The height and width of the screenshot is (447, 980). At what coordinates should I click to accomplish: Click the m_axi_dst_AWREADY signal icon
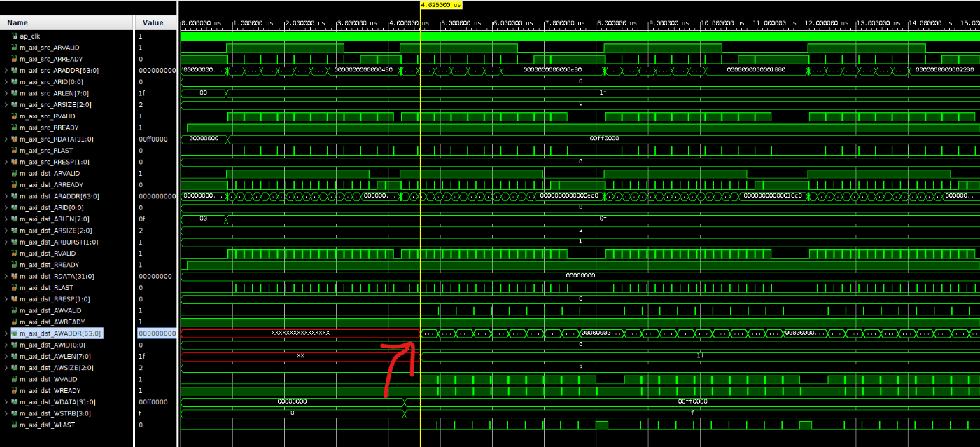[x=15, y=322]
